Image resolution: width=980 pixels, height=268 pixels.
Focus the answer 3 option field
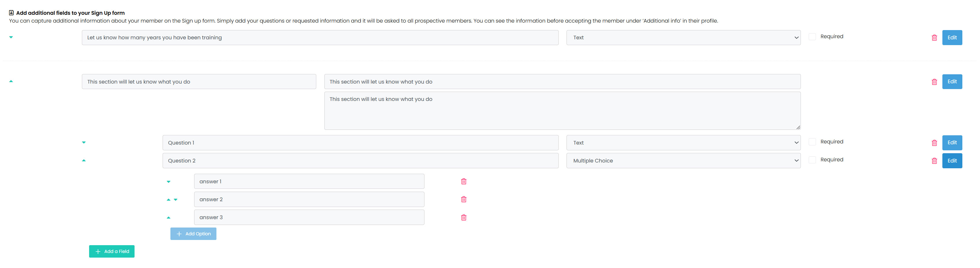pos(309,217)
